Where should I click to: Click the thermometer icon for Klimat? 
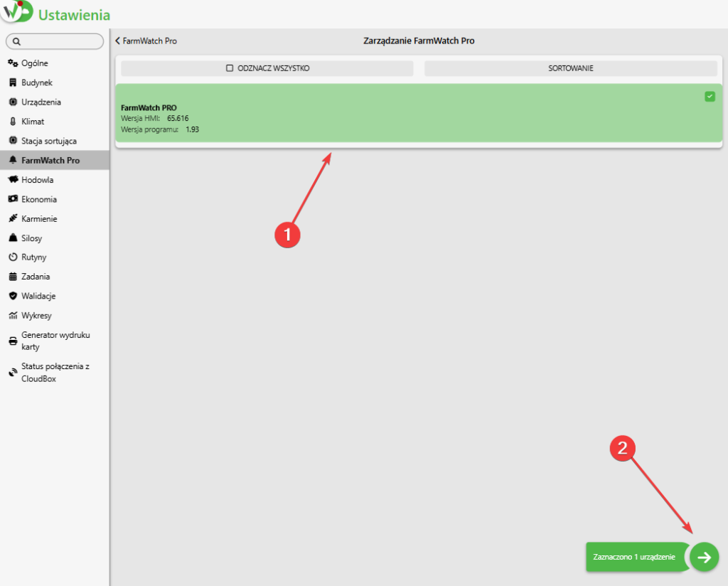(13, 122)
